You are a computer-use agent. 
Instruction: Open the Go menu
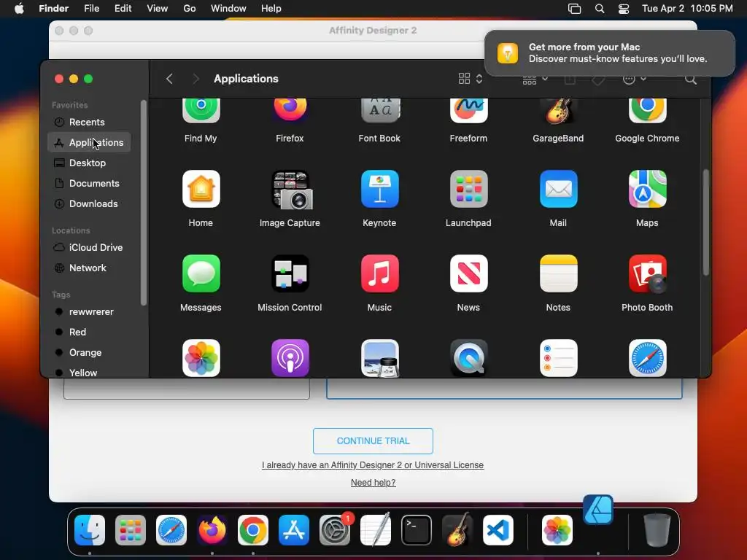190,9
